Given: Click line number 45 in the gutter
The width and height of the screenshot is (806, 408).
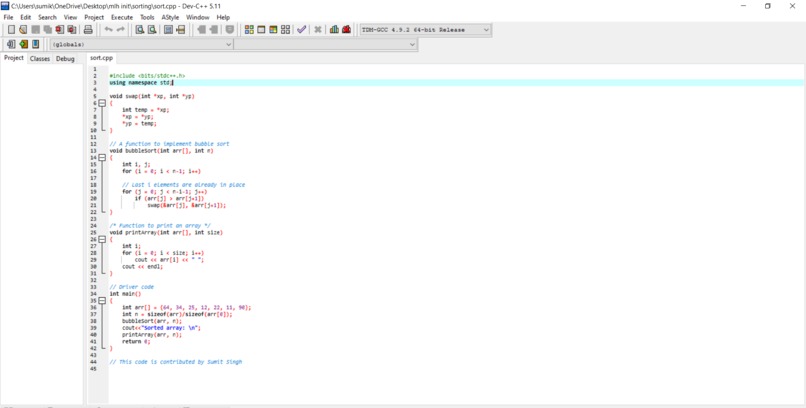Looking at the screenshot, I should [93, 369].
